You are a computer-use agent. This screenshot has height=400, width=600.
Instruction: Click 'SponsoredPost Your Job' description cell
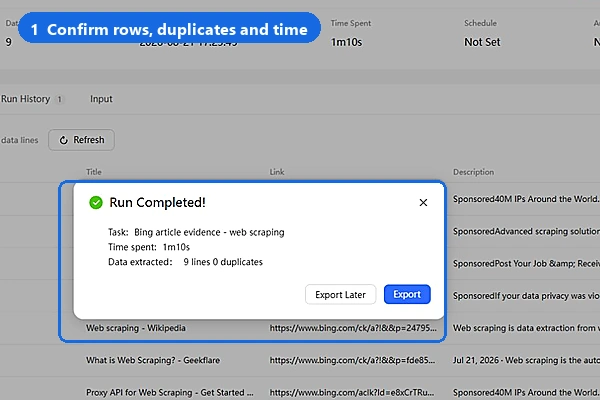click(526, 263)
